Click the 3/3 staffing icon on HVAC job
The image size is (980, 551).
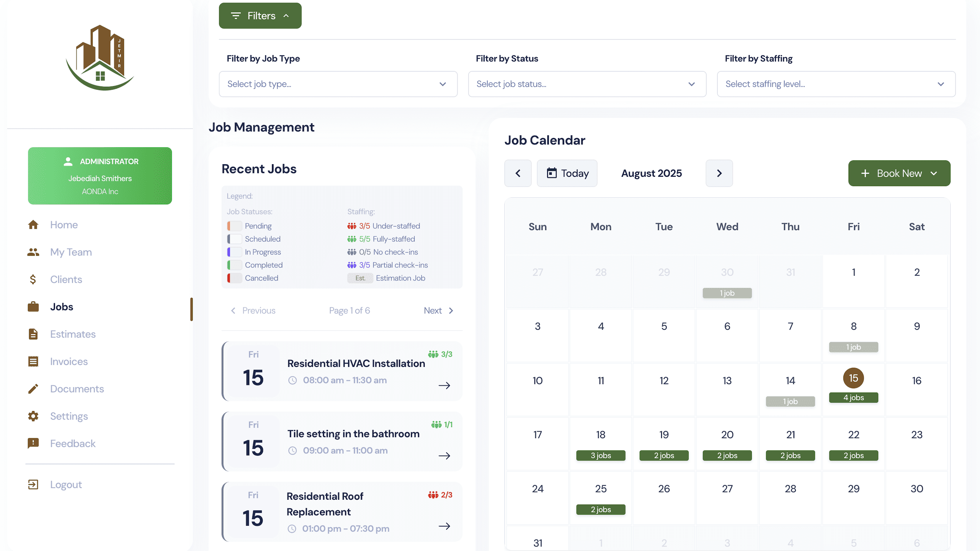point(433,354)
